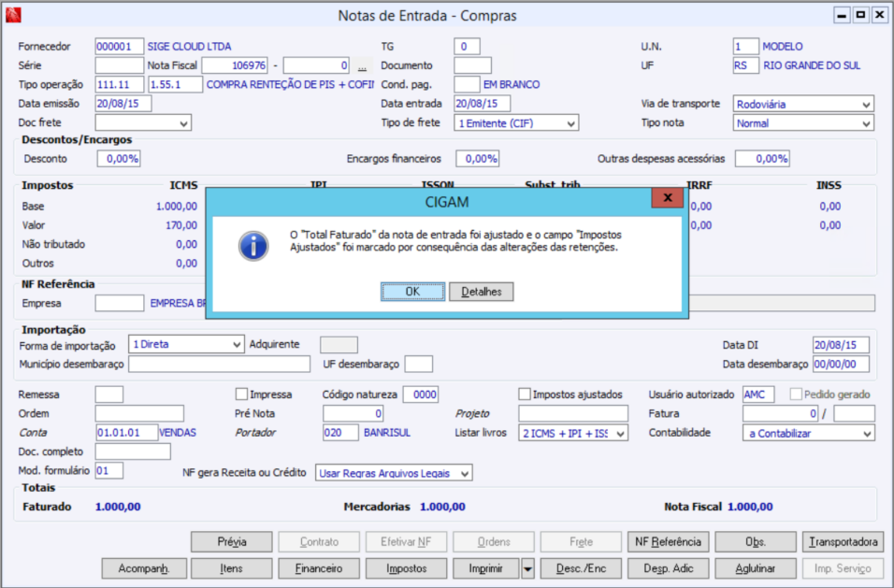Click the Tipo operação 111.11 field
894x588 pixels.
click(x=119, y=84)
